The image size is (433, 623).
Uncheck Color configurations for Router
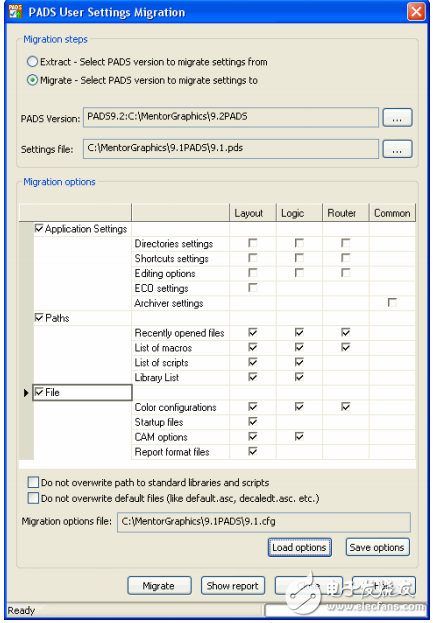pyautogui.click(x=346, y=406)
